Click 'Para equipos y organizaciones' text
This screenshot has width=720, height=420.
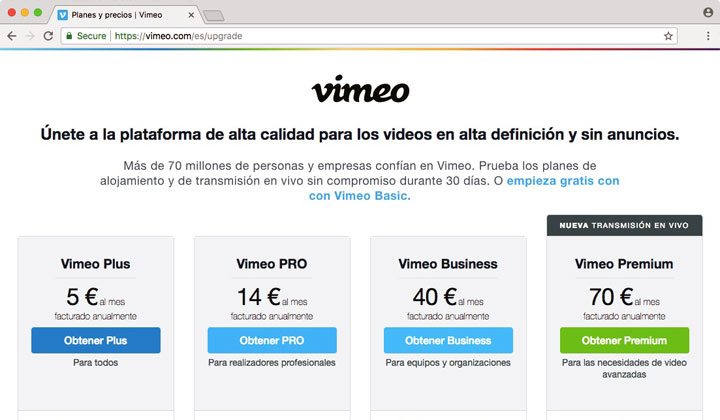[448, 363]
